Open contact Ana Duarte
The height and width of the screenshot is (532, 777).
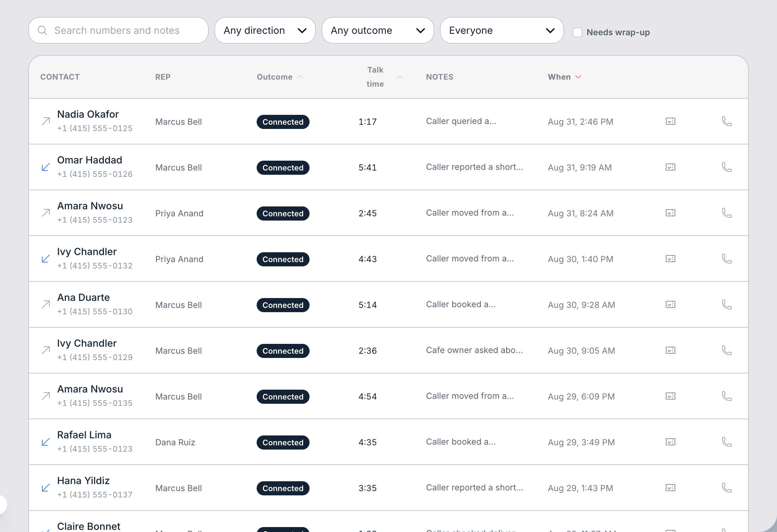(83, 297)
